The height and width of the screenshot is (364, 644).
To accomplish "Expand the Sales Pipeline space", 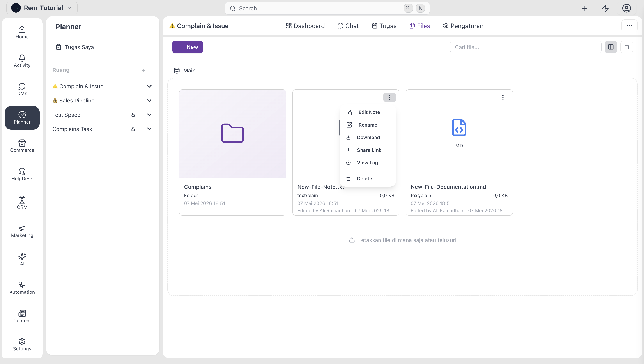I will [x=149, y=101].
